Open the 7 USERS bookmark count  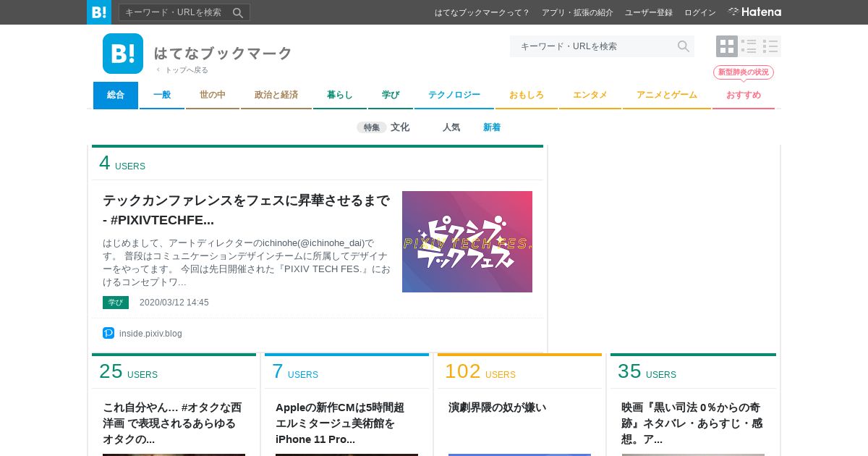pos(295,372)
